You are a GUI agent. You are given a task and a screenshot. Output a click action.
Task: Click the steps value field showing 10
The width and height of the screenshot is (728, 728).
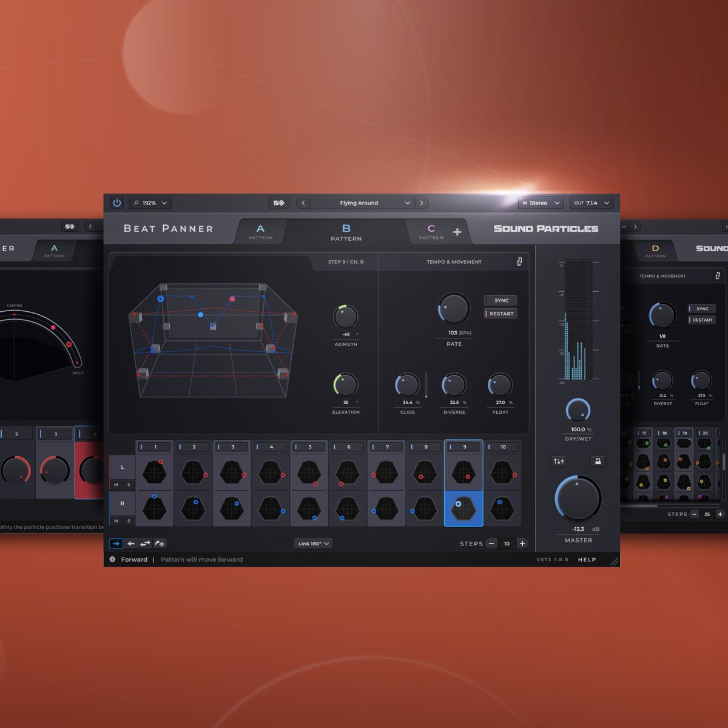point(507,544)
